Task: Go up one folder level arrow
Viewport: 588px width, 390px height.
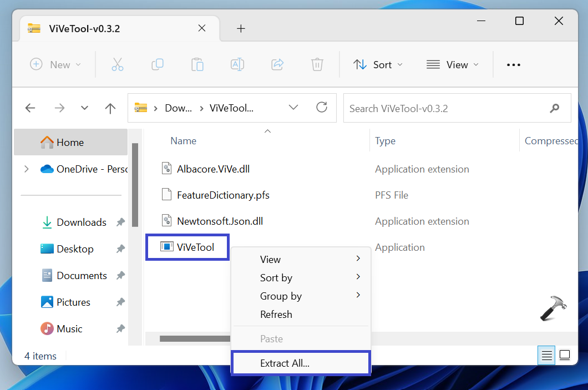Action: pyautogui.click(x=110, y=109)
